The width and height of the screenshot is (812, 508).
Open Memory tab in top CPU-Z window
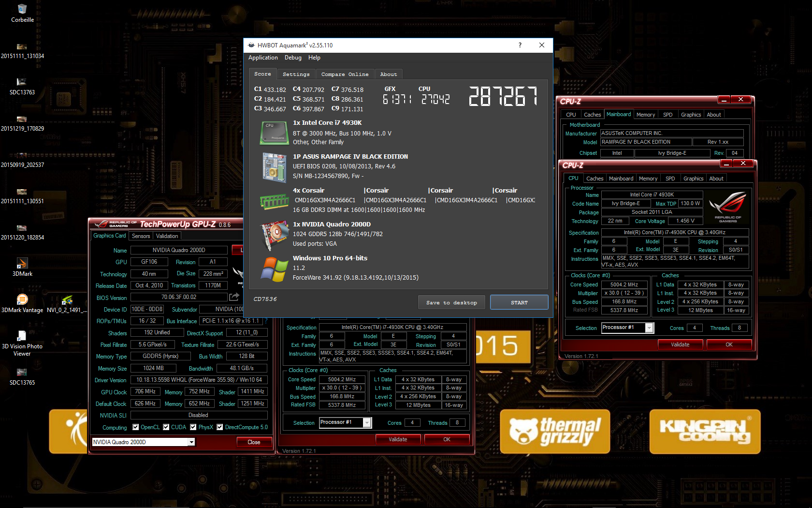[645, 115]
